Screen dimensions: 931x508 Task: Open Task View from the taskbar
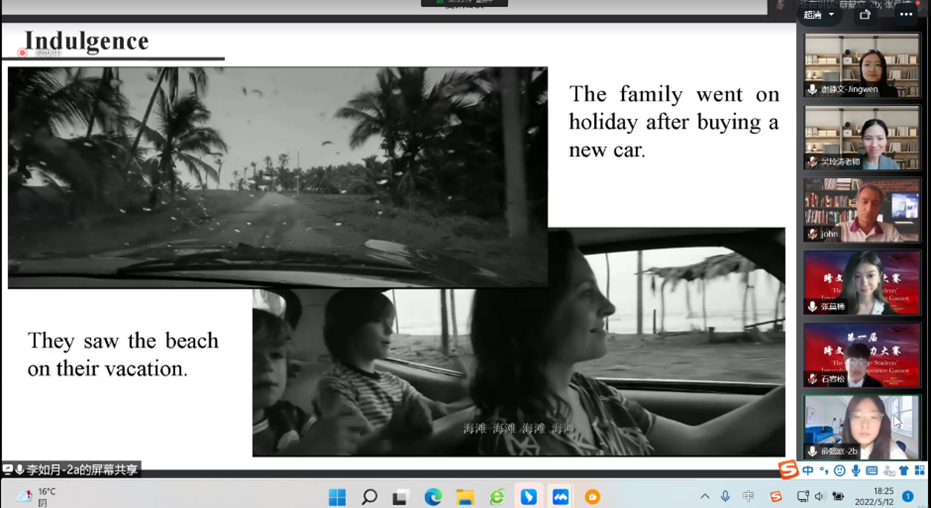[401, 496]
